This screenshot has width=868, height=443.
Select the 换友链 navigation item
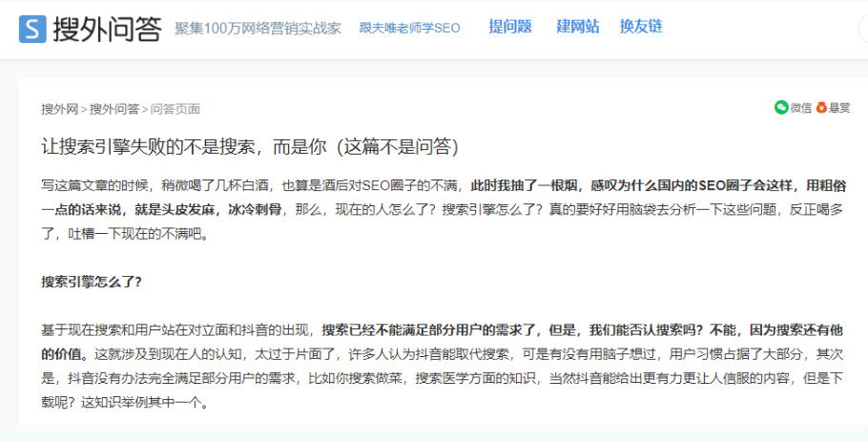641,27
